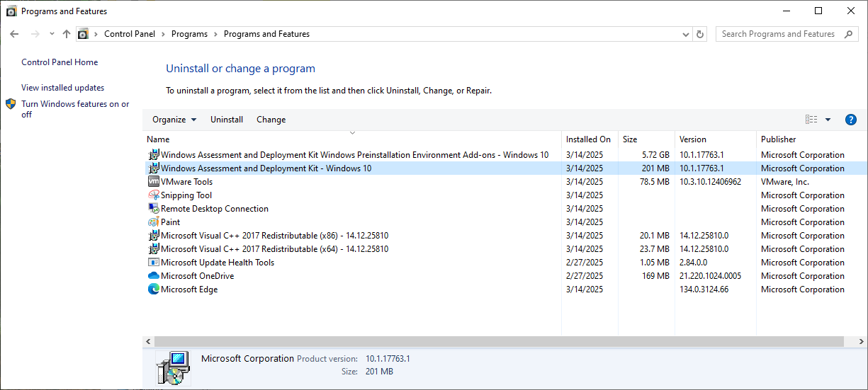This screenshot has width=868, height=390.
Task: Open the recent locations dropdown arrow
Action: (x=52, y=34)
